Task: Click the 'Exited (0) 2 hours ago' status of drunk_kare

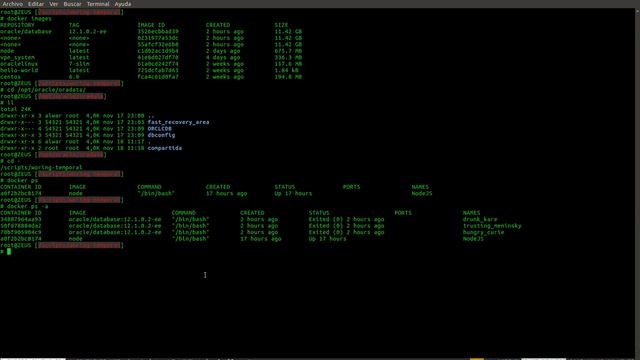Action: click(346, 219)
